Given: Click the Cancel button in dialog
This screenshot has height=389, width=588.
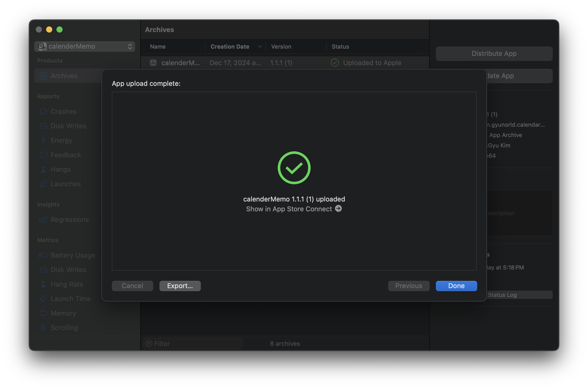Looking at the screenshot, I should coord(132,286).
